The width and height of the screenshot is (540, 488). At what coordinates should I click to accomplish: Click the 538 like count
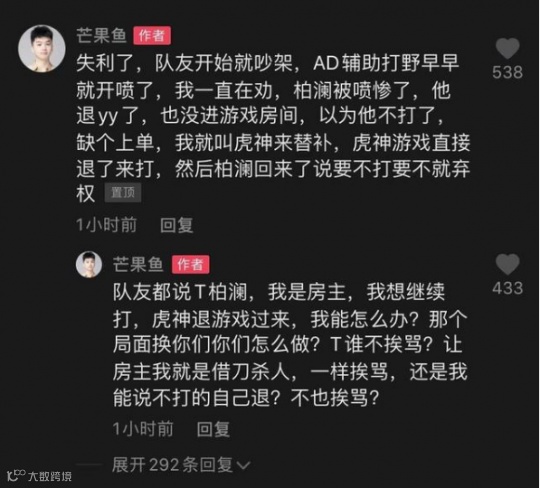pos(507,73)
